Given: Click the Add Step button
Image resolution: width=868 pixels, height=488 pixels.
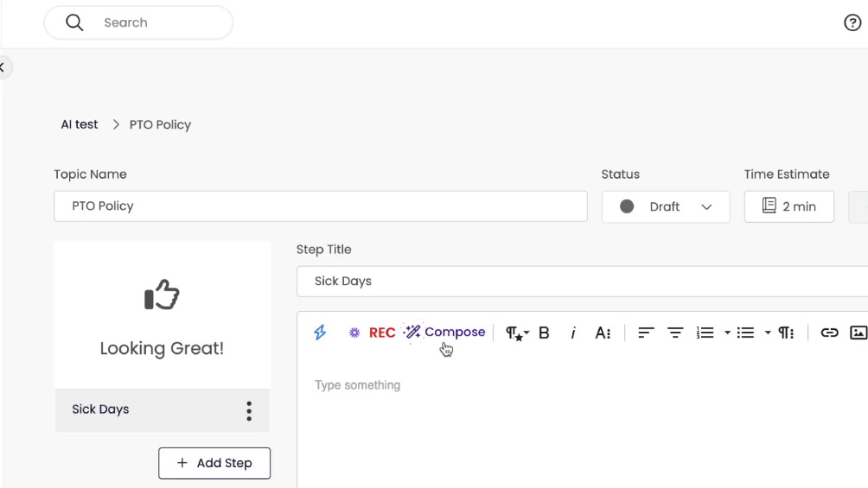Looking at the screenshot, I should [x=214, y=463].
